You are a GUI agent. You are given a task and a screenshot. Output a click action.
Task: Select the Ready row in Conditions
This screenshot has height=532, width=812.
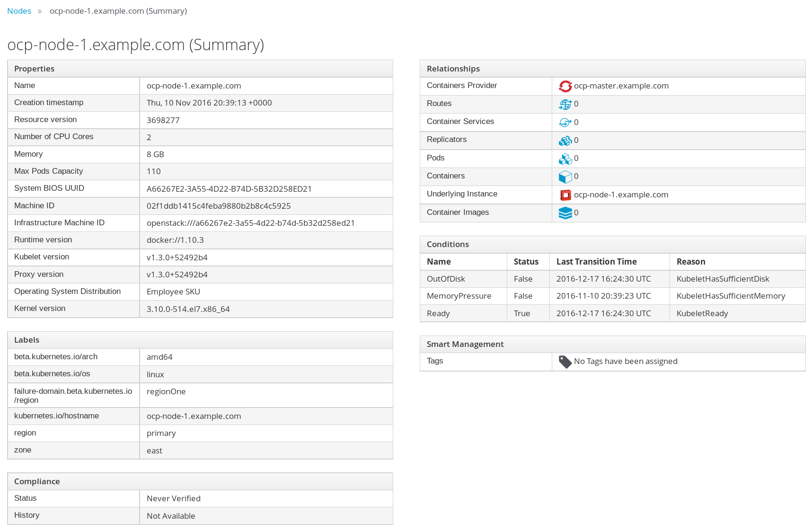(x=438, y=313)
